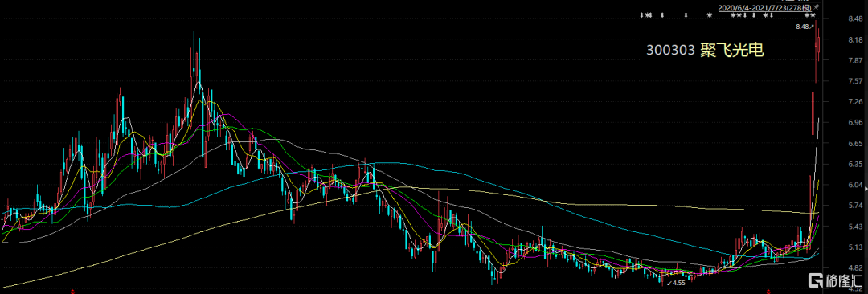Click the 7.87 price axis label
Viewport: 868px width, 294px height.
(854, 61)
